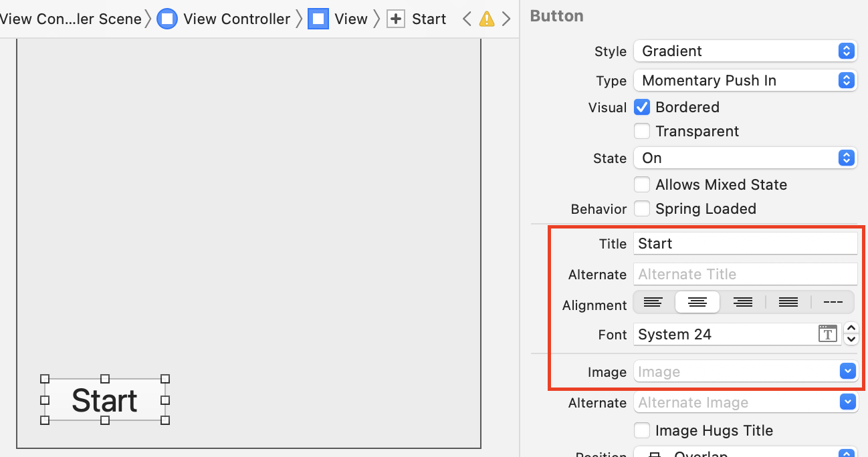Click the View icon in jump bar

click(318, 19)
